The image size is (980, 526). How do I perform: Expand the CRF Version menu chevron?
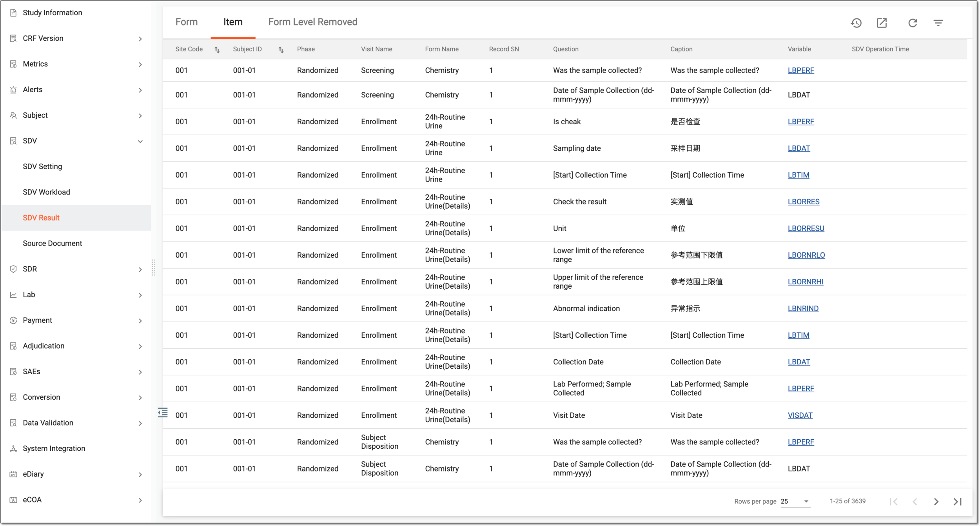point(140,38)
